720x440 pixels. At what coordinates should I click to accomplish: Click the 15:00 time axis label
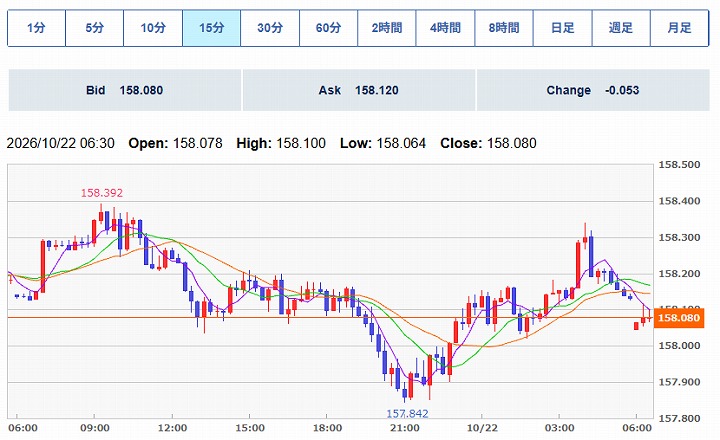(250, 428)
